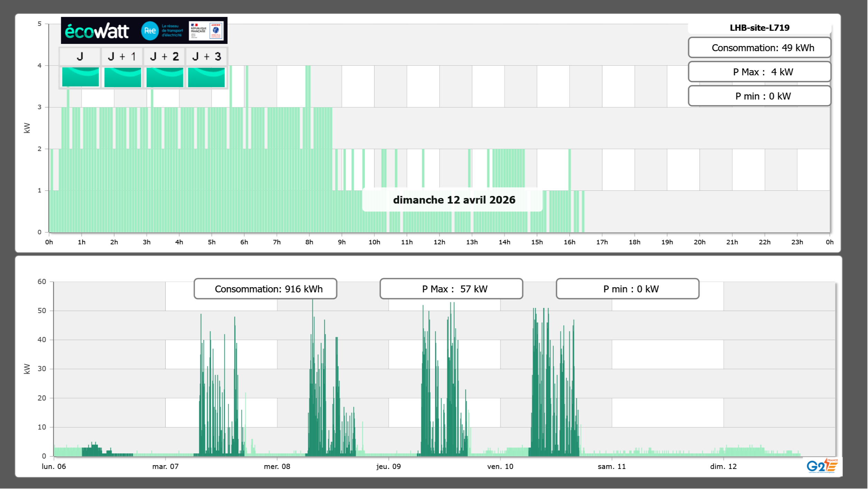The width and height of the screenshot is (868, 489).
Task: Select the green J day indicator
Action: (80, 77)
